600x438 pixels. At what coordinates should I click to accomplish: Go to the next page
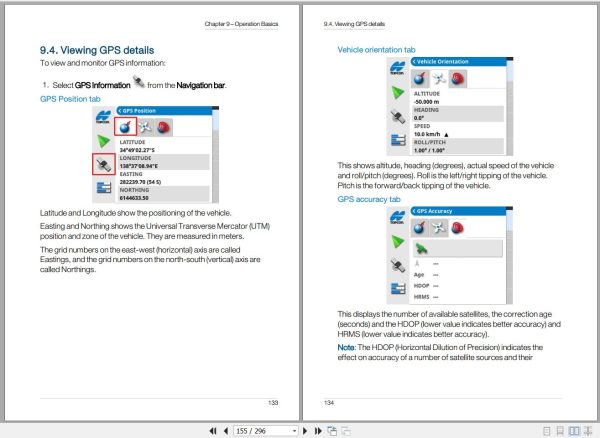305,431
